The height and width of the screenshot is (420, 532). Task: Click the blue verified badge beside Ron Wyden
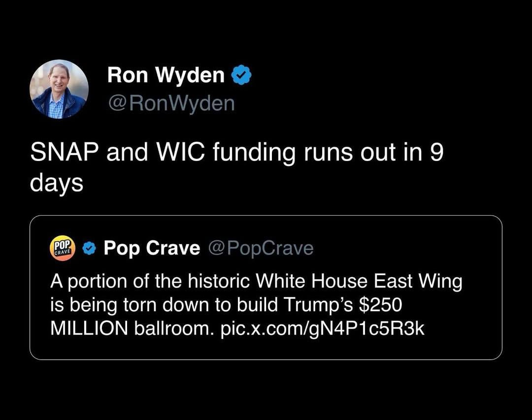tap(241, 76)
